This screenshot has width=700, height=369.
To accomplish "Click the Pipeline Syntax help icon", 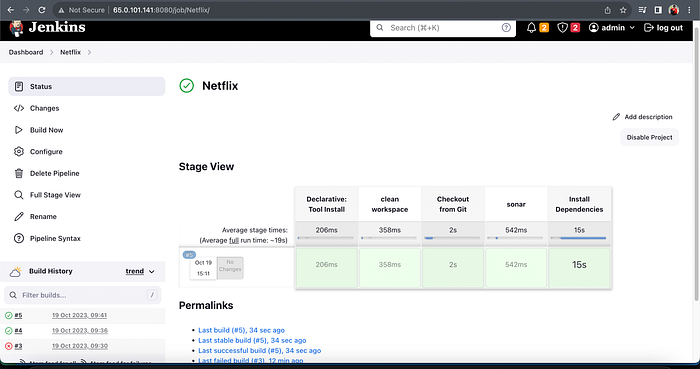I will [19, 238].
